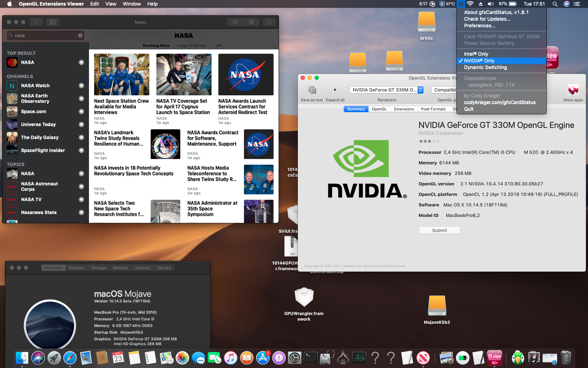Open Photos app in the Dock
This screenshot has width=588, height=368.
(x=182, y=358)
